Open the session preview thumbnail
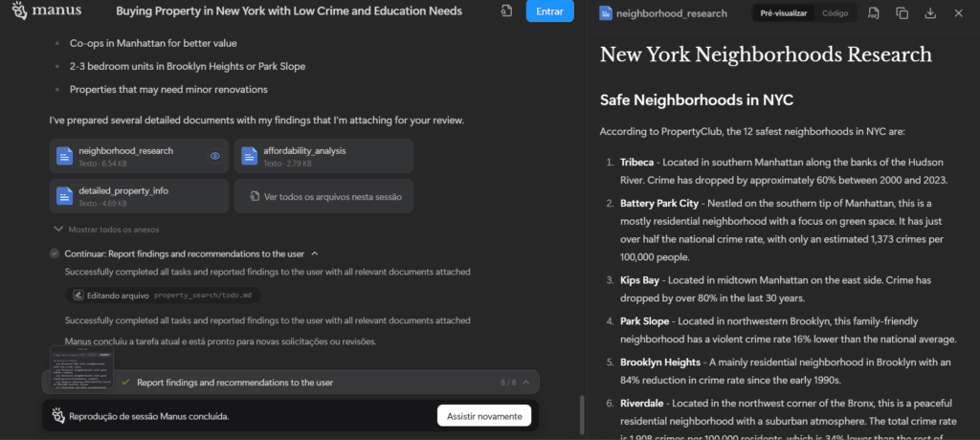Screen dimensions: 980x440 (x=82, y=367)
